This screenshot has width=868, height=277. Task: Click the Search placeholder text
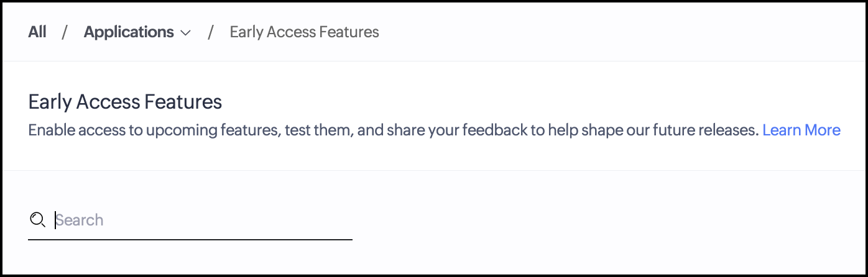coord(80,220)
